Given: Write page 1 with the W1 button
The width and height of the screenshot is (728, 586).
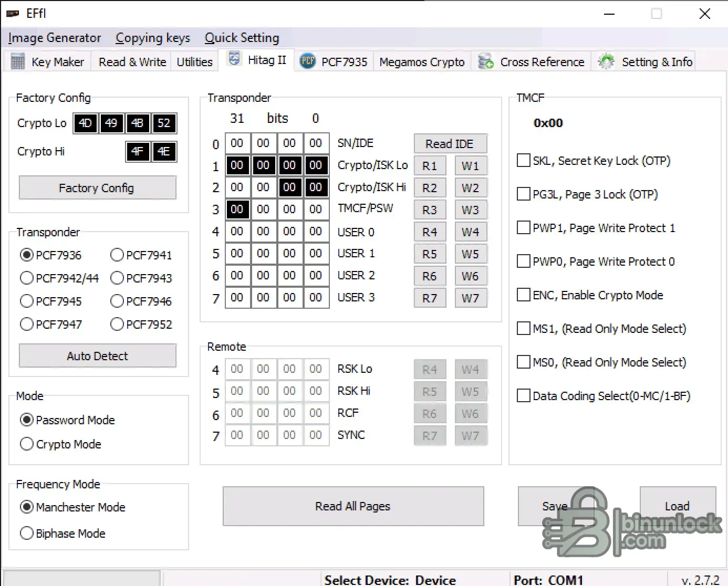Looking at the screenshot, I should coord(471,166).
